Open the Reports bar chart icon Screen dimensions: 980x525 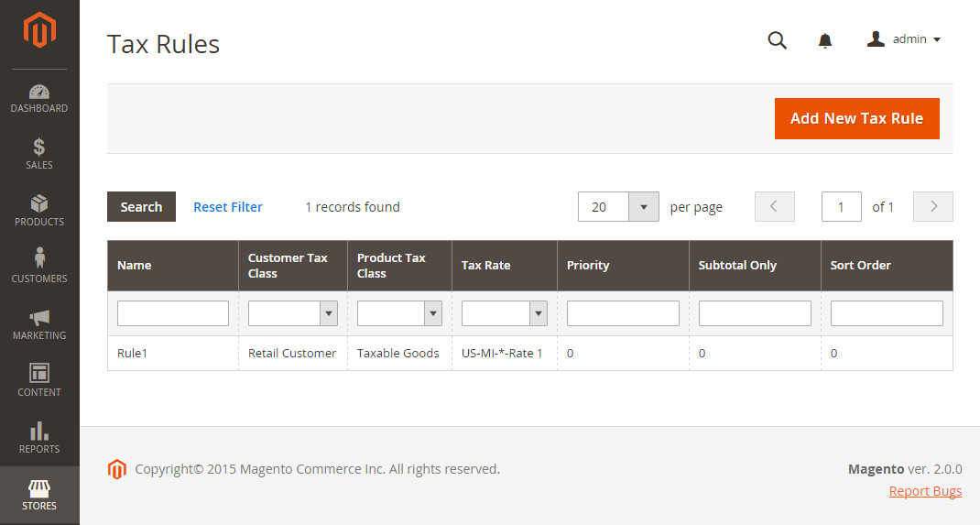pyautogui.click(x=39, y=431)
